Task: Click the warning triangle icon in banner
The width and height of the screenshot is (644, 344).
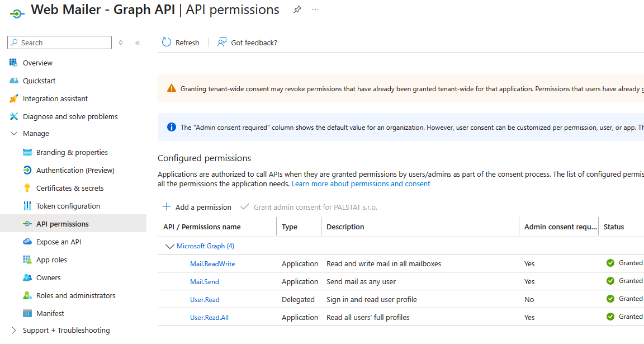Action: coord(171,88)
